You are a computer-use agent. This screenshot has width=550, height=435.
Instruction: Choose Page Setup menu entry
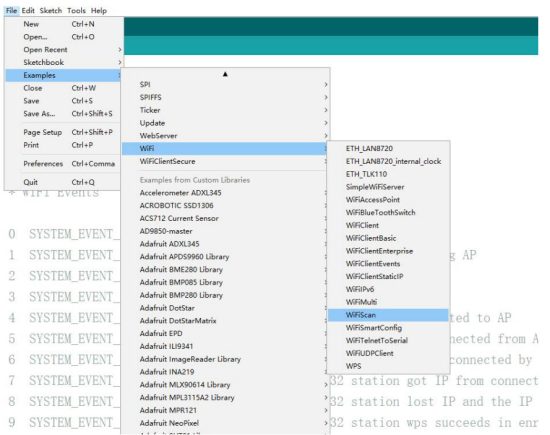[x=64, y=132]
